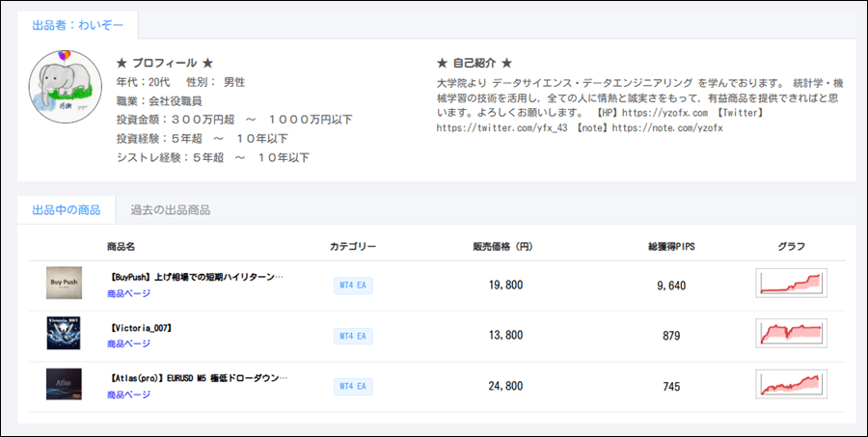Image resolution: width=868 pixels, height=437 pixels.
Task: Open 商品ページ link for Victoria_007
Action: pos(128,343)
